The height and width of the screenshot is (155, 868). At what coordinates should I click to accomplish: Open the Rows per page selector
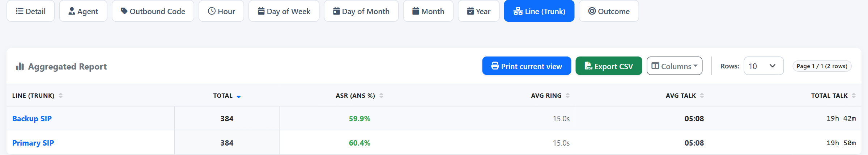(x=764, y=66)
